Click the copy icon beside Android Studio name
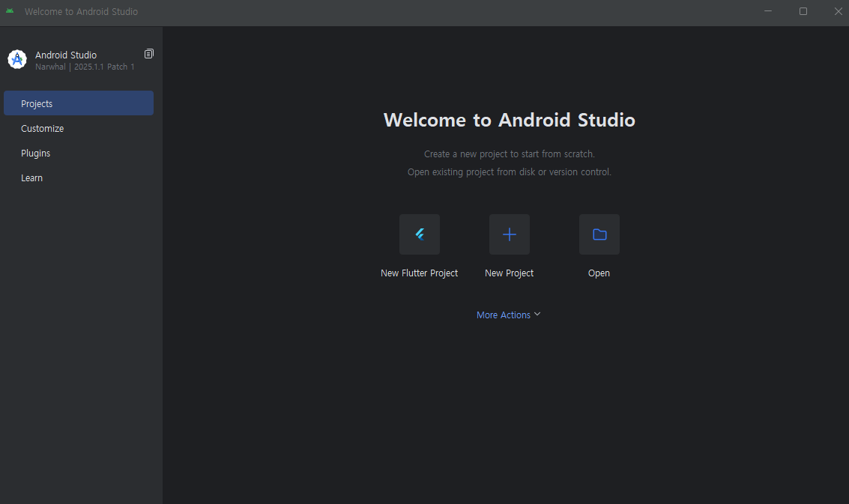Screen dimensions: 849x504 [149, 54]
